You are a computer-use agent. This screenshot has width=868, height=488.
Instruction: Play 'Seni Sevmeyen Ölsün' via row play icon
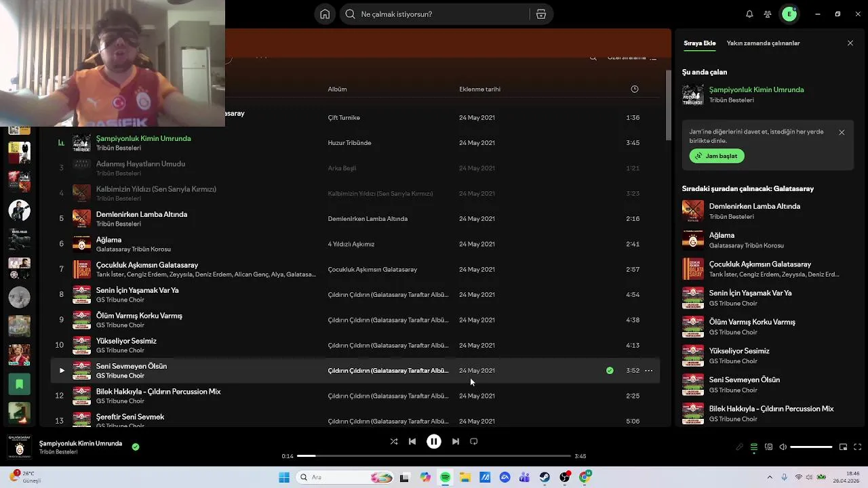pyautogui.click(x=62, y=371)
